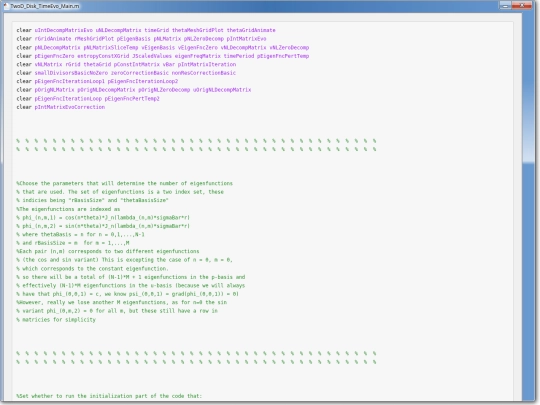Image resolution: width=540 pixels, height=405 pixels.
Task: Minimize the TwoD_Disk_TimeEvo_Main.m window
Action: point(505,5)
